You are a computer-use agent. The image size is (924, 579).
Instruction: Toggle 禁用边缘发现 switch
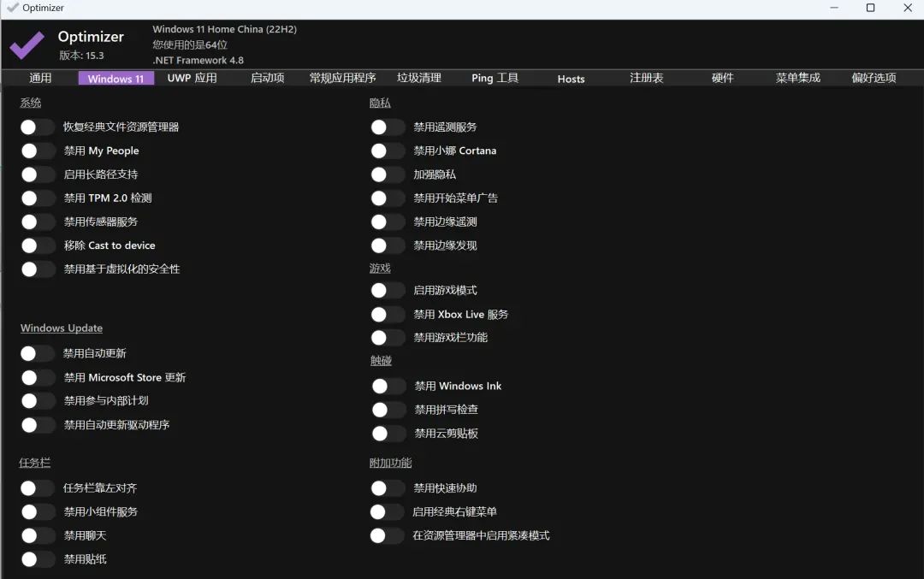click(388, 245)
